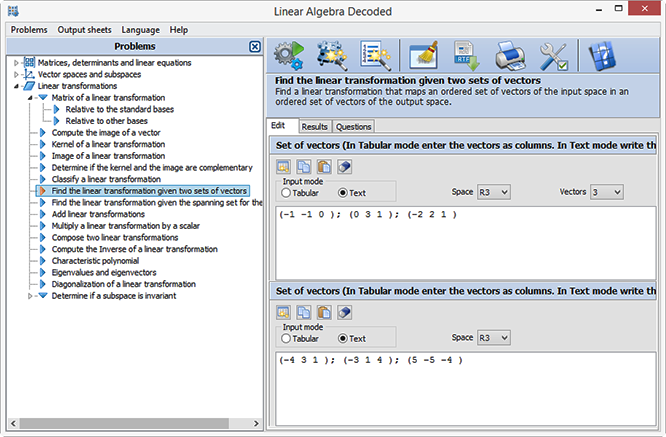Click the left scroll arrow in Problems panel
The image size is (666, 437).
13,423
